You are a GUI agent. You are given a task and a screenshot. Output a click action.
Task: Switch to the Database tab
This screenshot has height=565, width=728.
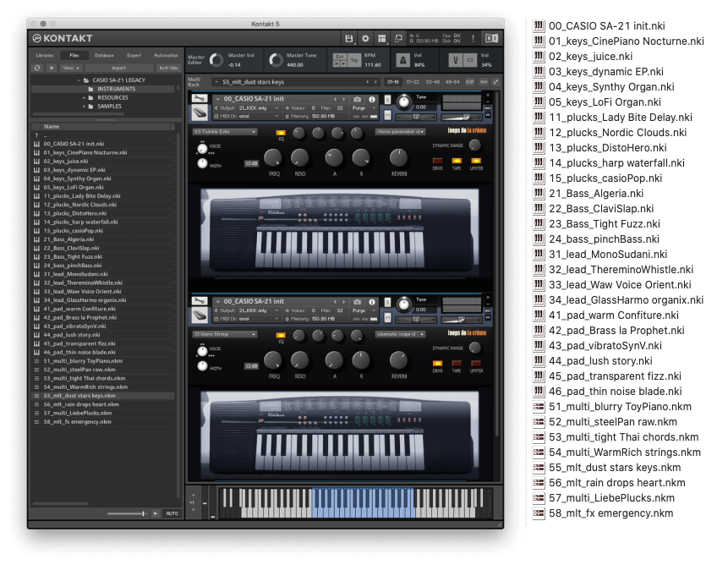104,55
